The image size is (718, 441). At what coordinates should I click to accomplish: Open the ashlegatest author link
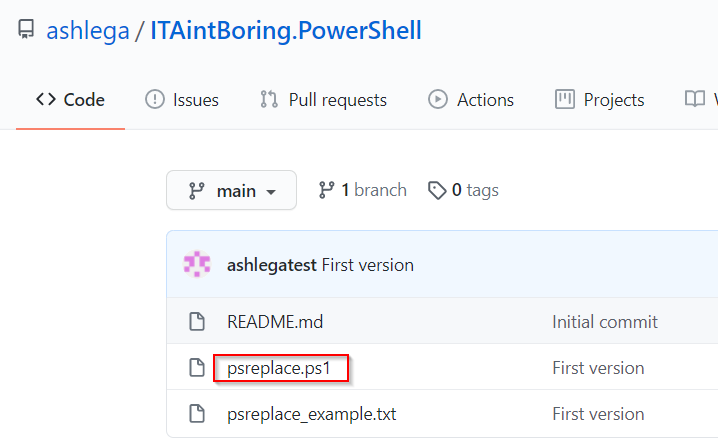point(272,266)
